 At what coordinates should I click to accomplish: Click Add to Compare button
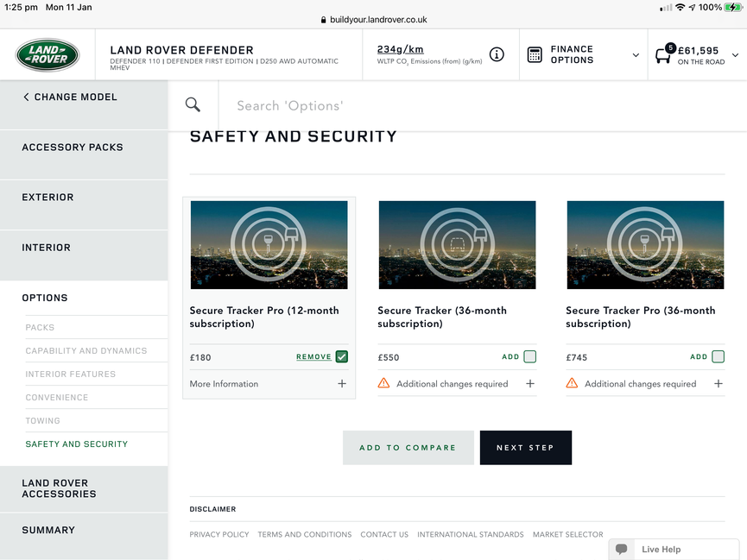coord(408,448)
